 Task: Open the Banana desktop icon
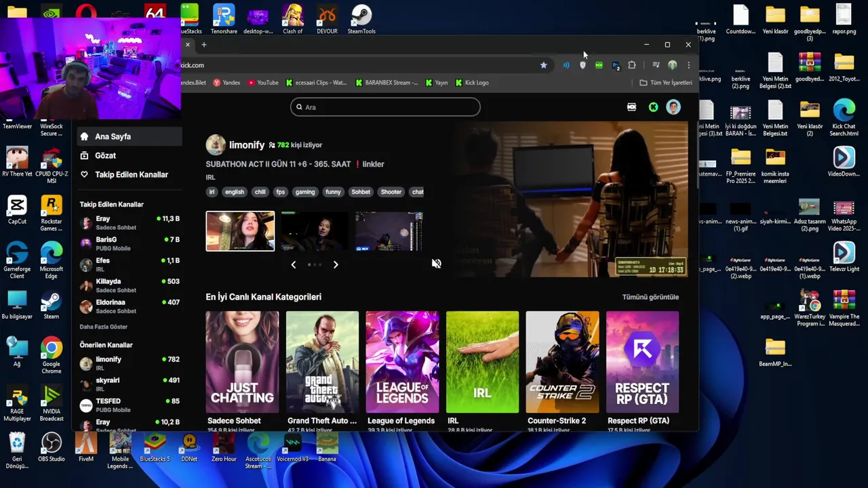click(327, 449)
